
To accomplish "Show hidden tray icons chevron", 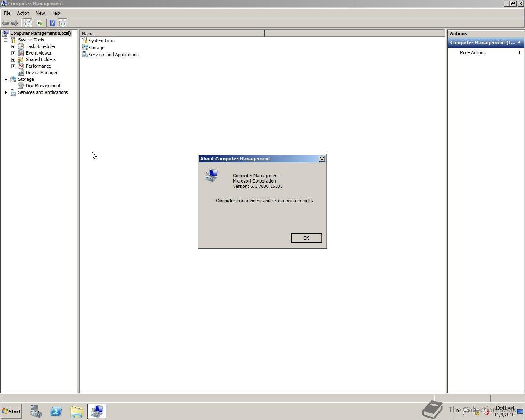I will point(458,411).
